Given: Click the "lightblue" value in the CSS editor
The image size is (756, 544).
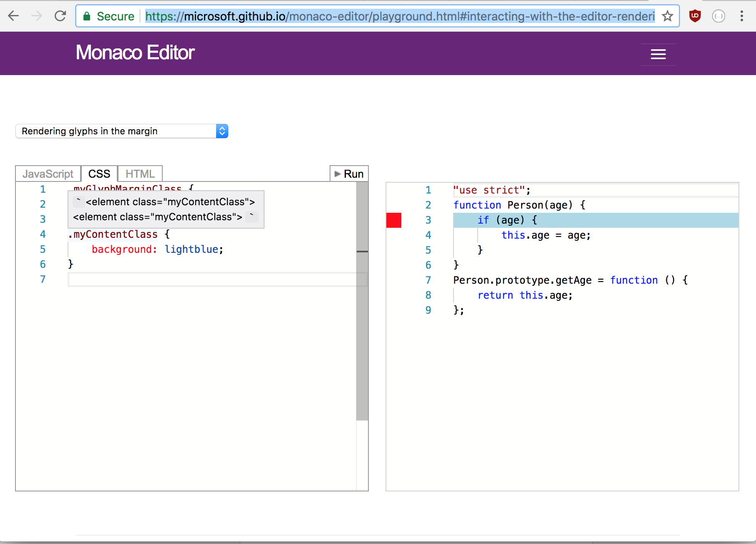Looking at the screenshot, I should pyautogui.click(x=192, y=249).
